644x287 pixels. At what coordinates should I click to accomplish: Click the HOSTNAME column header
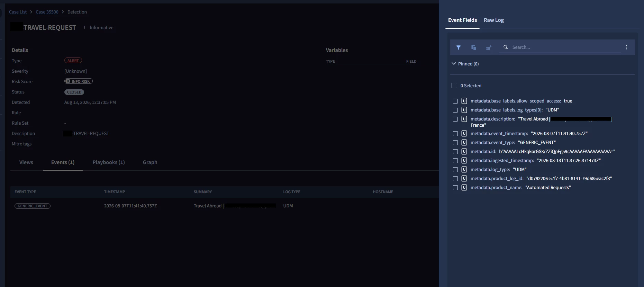coord(383,192)
